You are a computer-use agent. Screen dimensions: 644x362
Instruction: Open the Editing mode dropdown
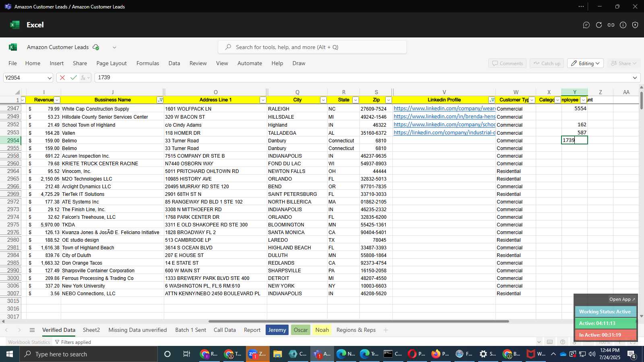585,64
